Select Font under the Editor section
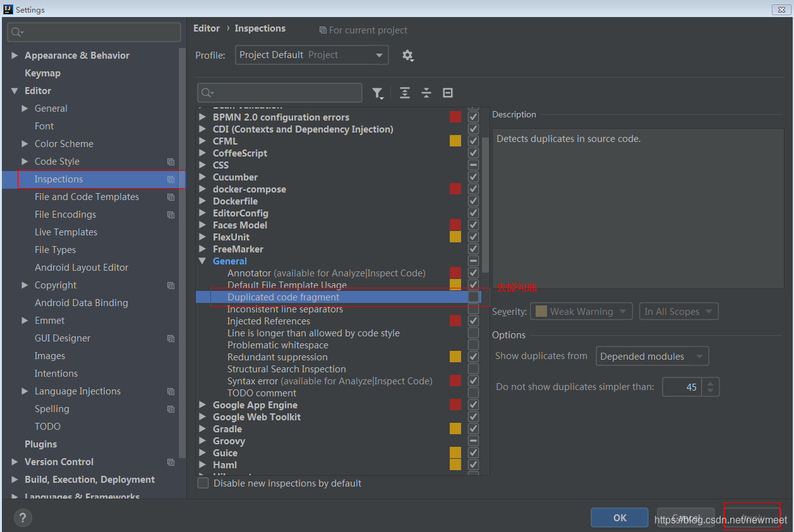794x532 pixels. 44,126
